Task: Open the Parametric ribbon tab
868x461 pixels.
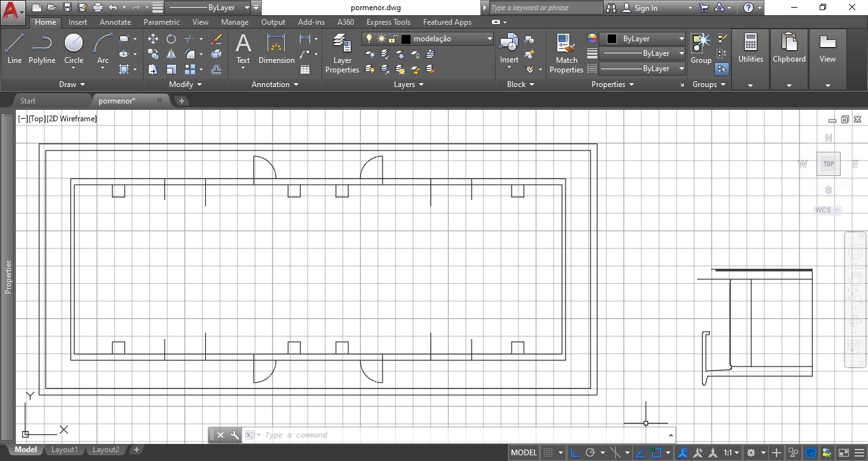Action: (161, 22)
